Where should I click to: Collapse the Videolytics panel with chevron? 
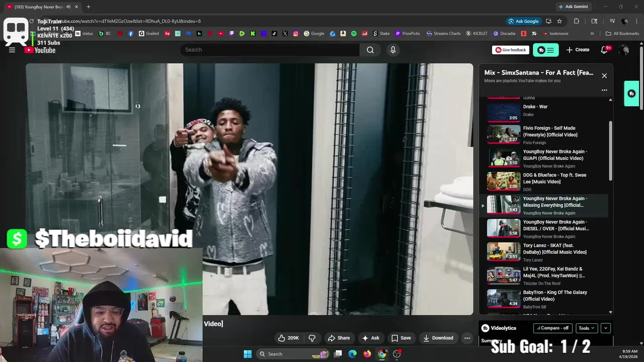[606, 328]
